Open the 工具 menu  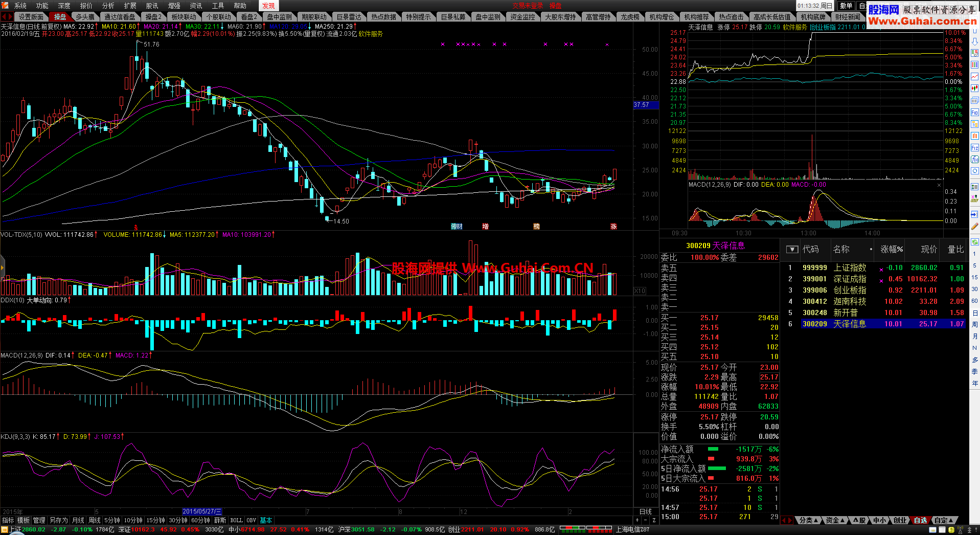click(218, 6)
